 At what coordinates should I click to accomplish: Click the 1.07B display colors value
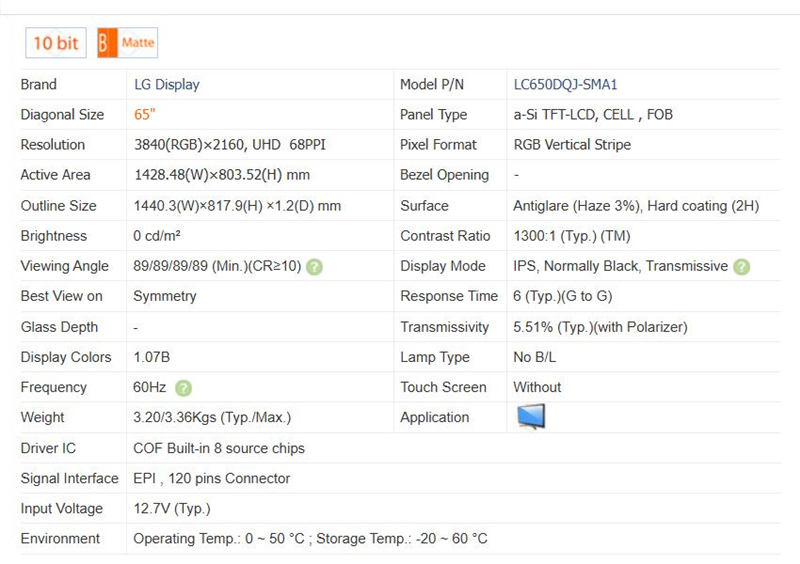153,357
